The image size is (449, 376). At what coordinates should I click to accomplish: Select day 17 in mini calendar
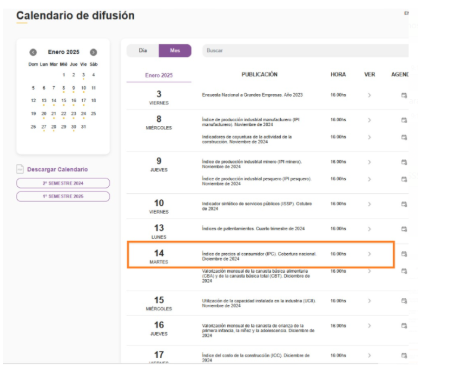pyautogui.click(x=84, y=100)
